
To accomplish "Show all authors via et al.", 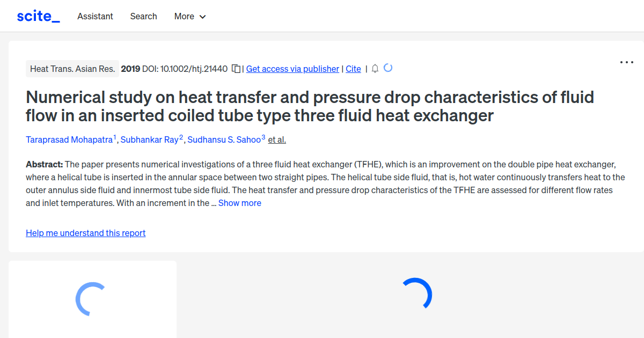I will click(276, 139).
